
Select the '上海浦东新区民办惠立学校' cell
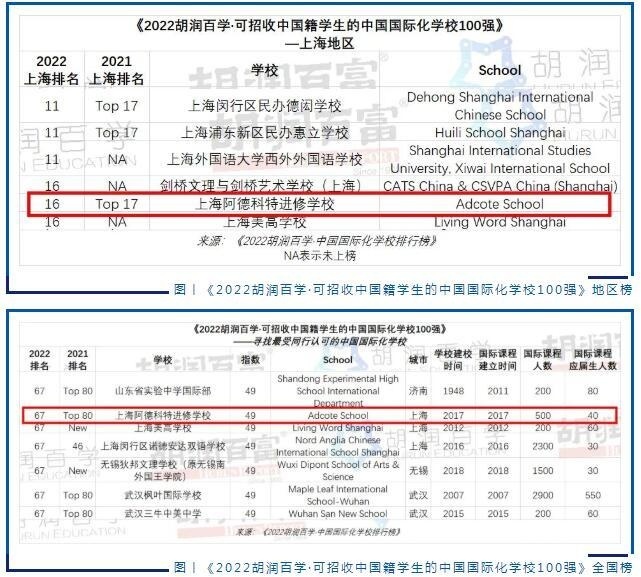coord(264,132)
